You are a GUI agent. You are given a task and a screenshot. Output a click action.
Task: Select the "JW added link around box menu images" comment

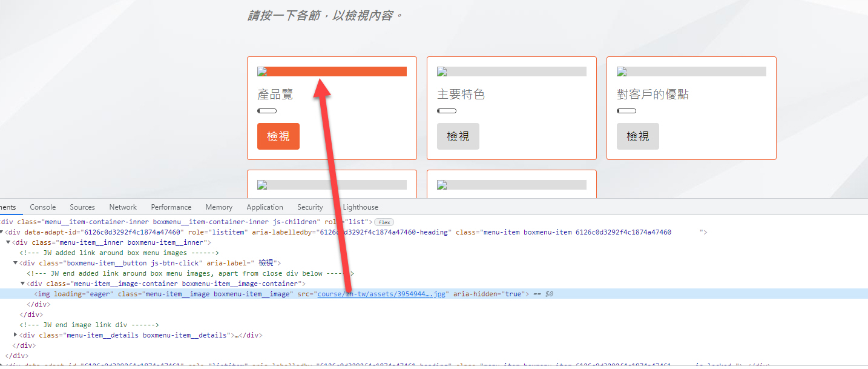(x=119, y=253)
